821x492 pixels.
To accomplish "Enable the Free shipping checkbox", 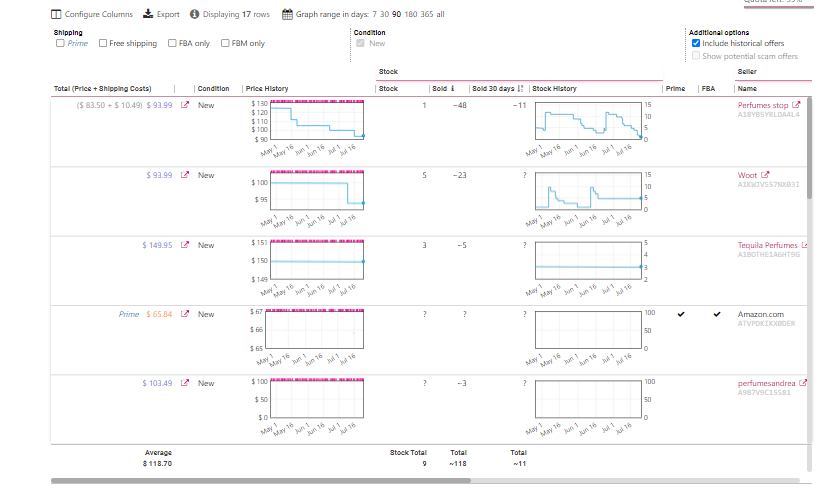I will [x=103, y=43].
